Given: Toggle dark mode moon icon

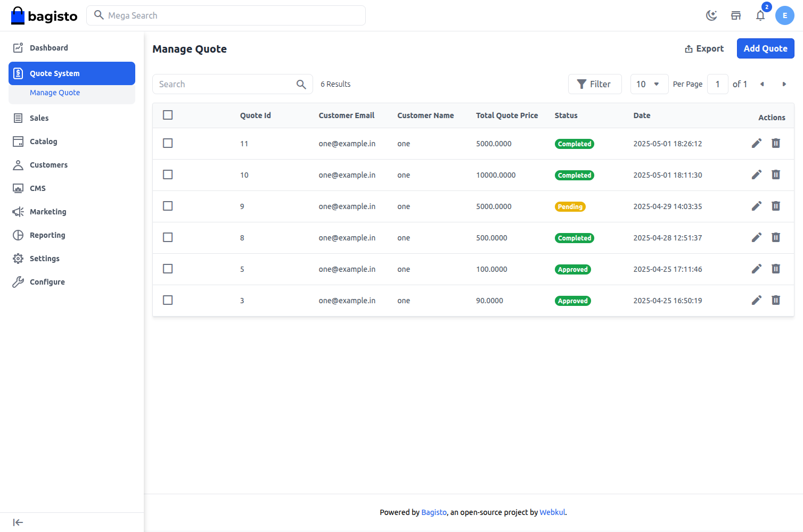Looking at the screenshot, I should point(711,15).
